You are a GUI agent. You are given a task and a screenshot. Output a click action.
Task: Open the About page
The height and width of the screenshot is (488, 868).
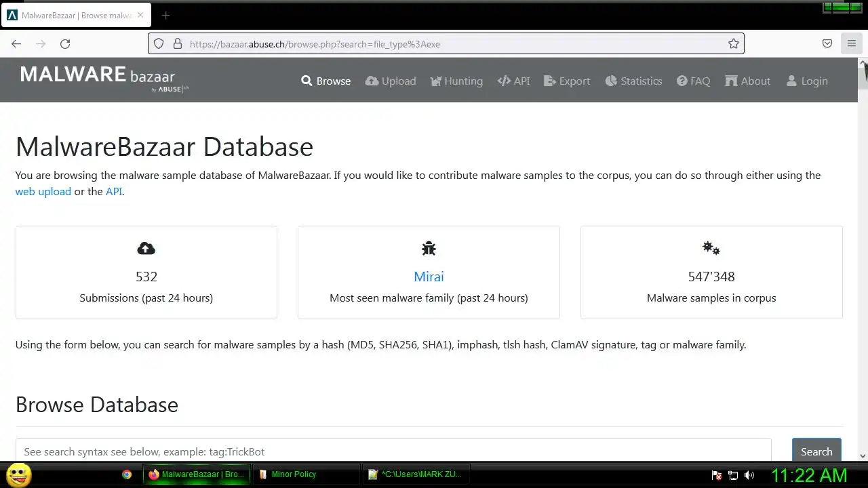point(748,81)
